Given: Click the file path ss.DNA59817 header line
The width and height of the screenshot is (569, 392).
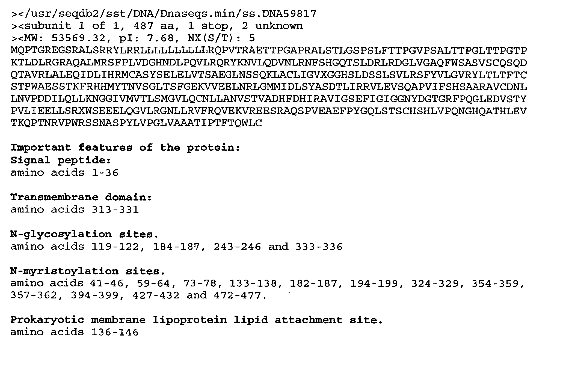Looking at the screenshot, I should pyautogui.click(x=164, y=14).
